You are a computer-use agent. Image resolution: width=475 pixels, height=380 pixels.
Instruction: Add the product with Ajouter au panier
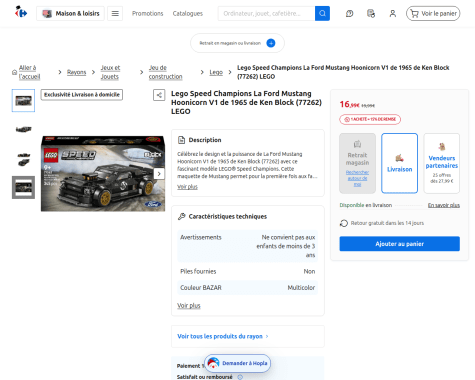tap(399, 244)
